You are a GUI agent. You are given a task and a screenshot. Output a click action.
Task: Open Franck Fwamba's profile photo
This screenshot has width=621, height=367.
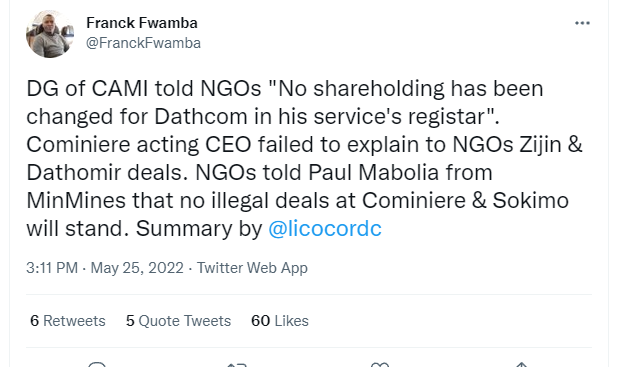pyautogui.click(x=50, y=34)
